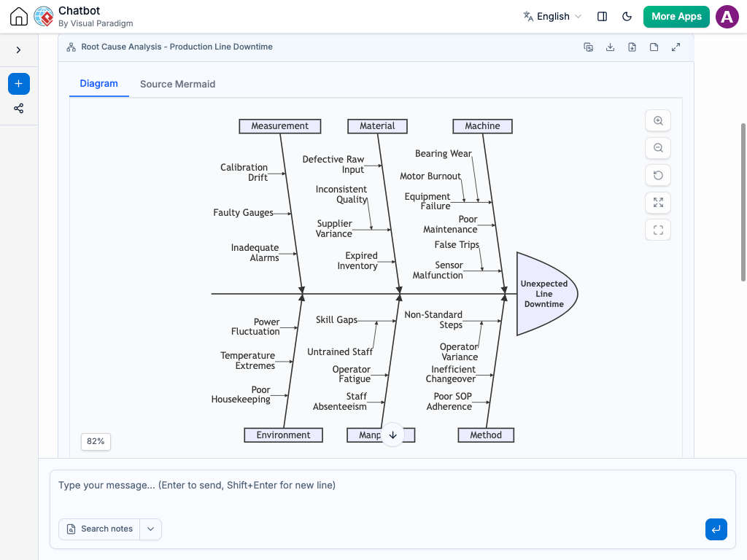Zoom in on the diagram
This screenshot has height=560, width=747.
[658, 121]
